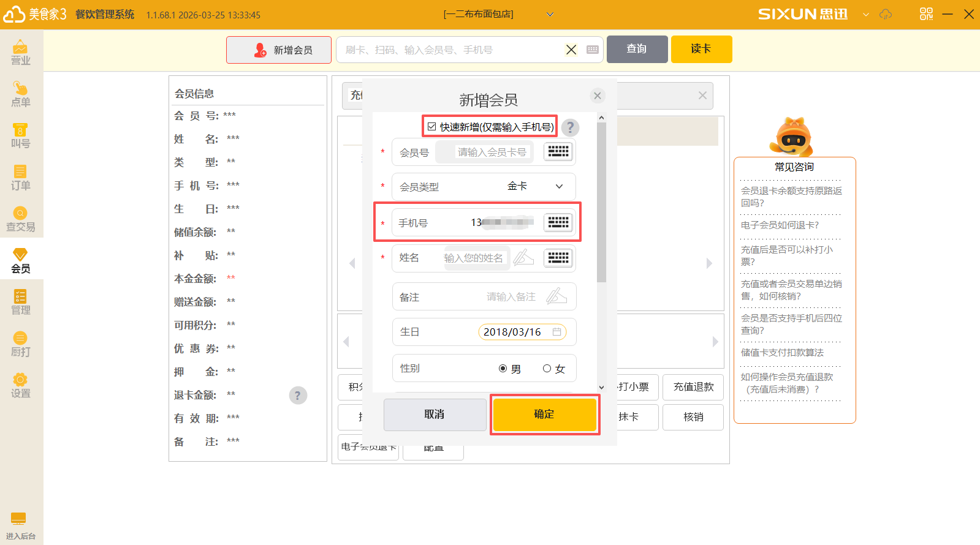This screenshot has height=545, width=980.
Task: Click the dialog's vertical scrollbar thumb
Action: coord(601,202)
